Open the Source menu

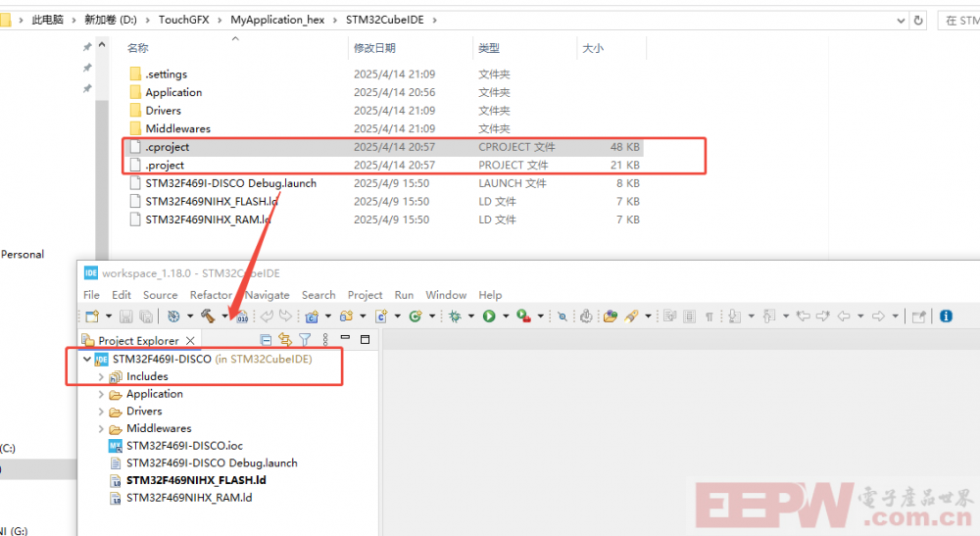click(x=160, y=295)
